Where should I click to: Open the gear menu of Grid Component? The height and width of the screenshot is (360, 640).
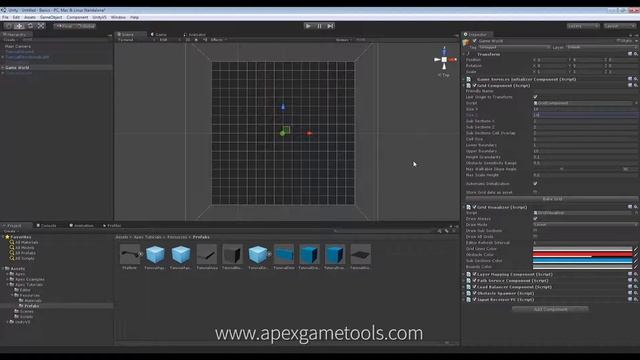coord(636,85)
